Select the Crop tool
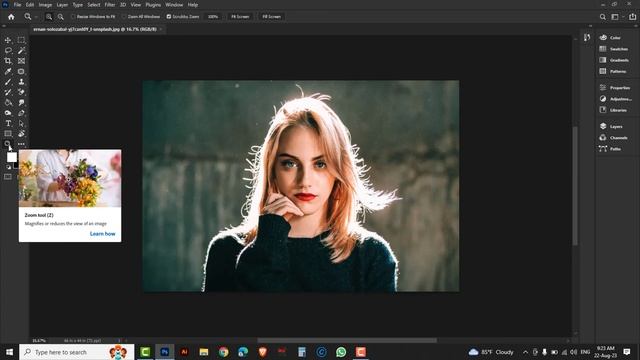 click(8, 61)
